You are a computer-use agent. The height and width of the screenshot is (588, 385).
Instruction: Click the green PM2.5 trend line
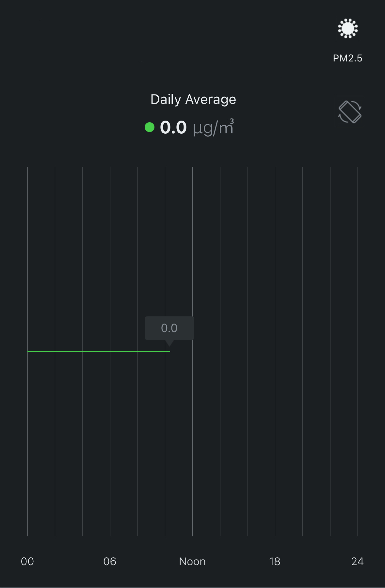point(98,351)
